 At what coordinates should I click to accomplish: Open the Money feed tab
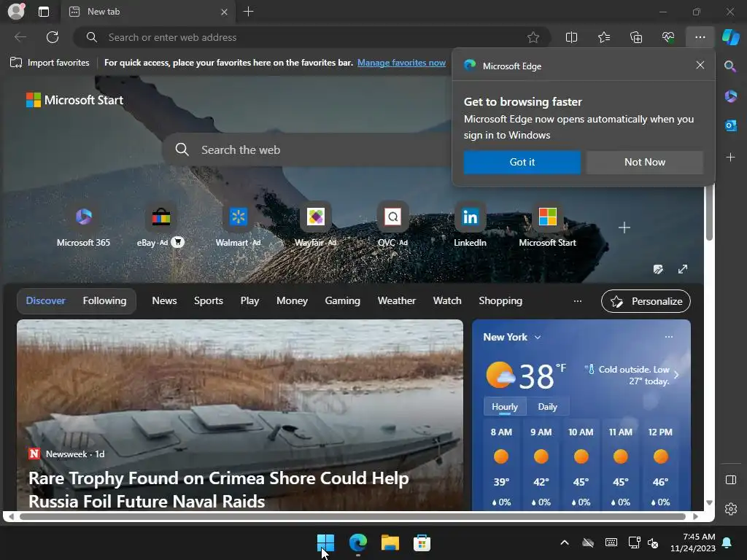tap(292, 301)
